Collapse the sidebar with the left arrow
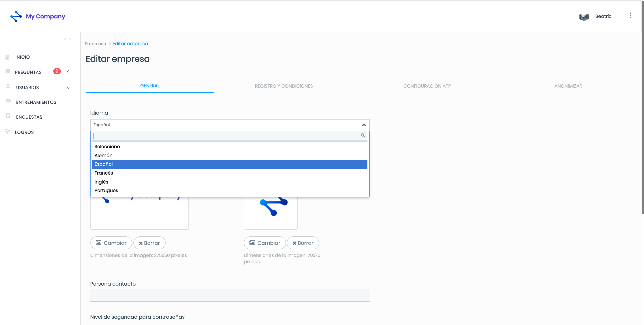The image size is (644, 325). coord(65,40)
